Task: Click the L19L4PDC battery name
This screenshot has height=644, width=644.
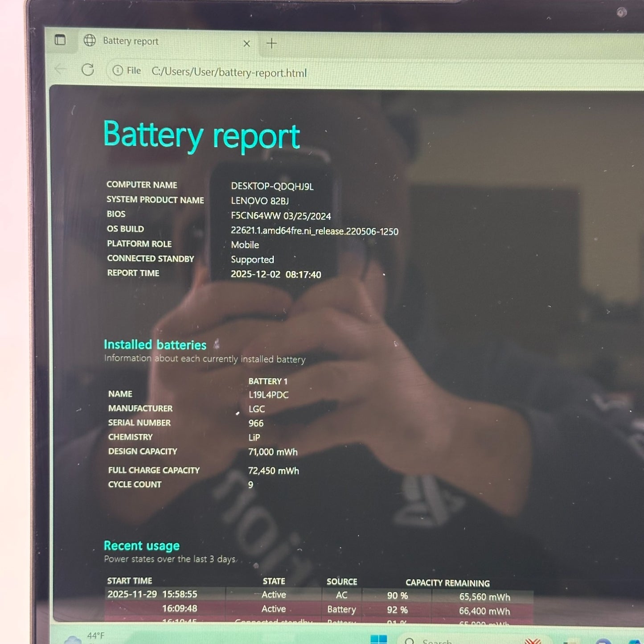Action: coord(268,395)
